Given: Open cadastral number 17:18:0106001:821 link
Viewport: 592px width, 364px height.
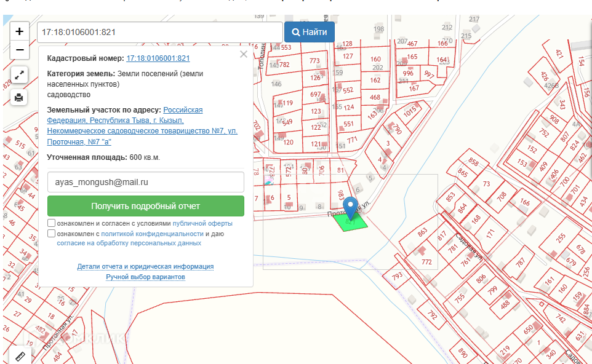Looking at the screenshot, I should pyautogui.click(x=158, y=58).
